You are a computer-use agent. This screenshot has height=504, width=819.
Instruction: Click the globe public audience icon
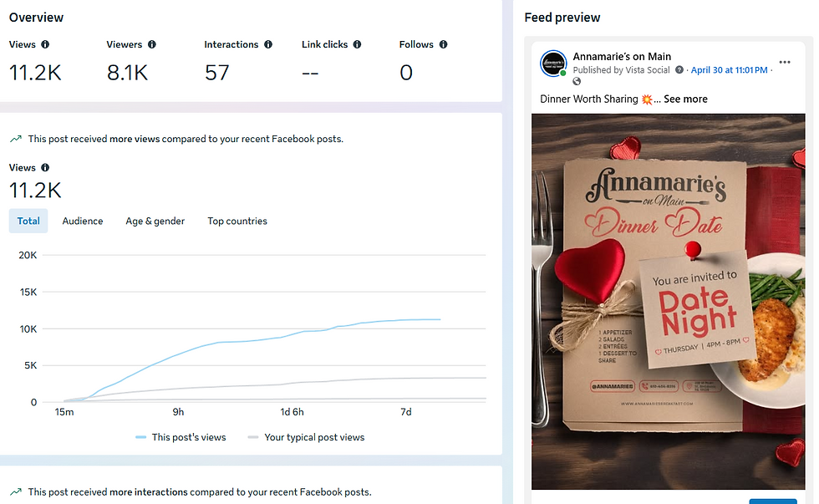tap(577, 81)
